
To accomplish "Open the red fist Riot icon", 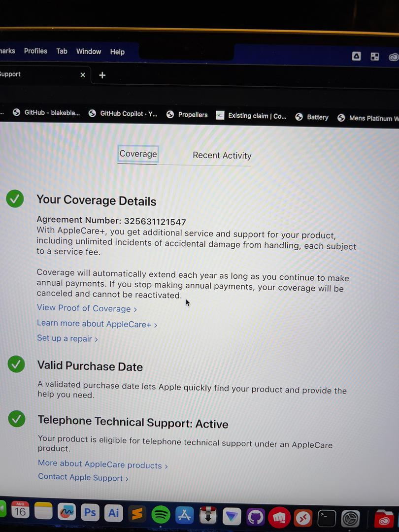I will click(x=279, y=518).
